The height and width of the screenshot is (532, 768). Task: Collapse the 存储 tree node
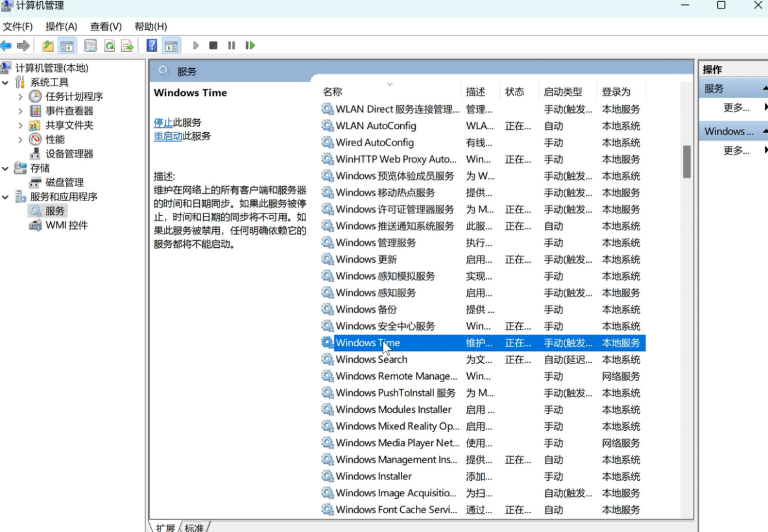pyautogui.click(x=5, y=168)
